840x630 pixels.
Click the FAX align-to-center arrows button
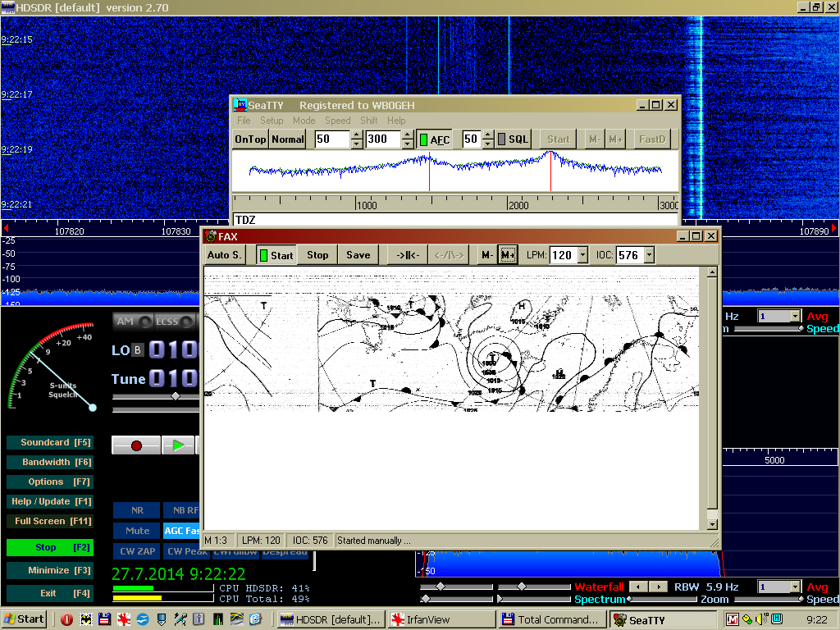click(x=408, y=255)
